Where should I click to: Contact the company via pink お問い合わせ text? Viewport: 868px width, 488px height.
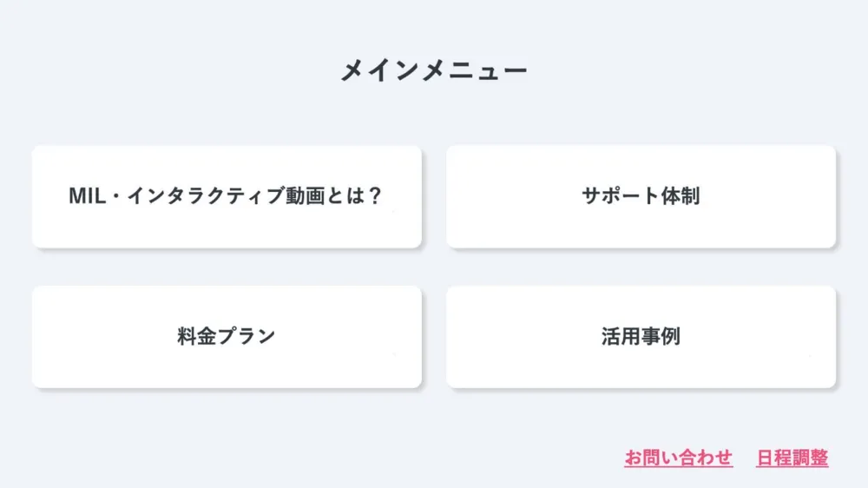pos(678,458)
